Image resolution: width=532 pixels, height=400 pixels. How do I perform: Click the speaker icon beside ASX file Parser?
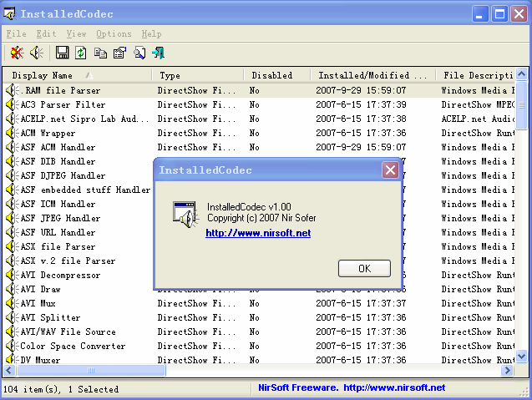point(13,246)
